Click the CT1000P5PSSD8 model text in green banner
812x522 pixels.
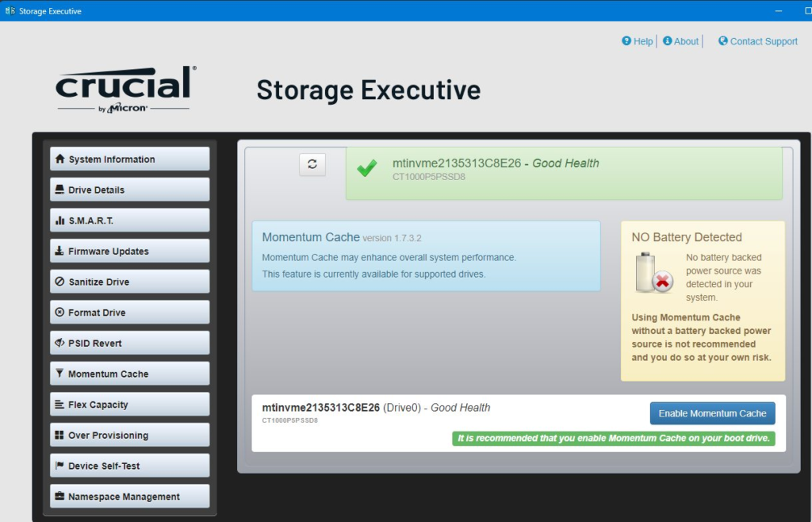click(429, 177)
